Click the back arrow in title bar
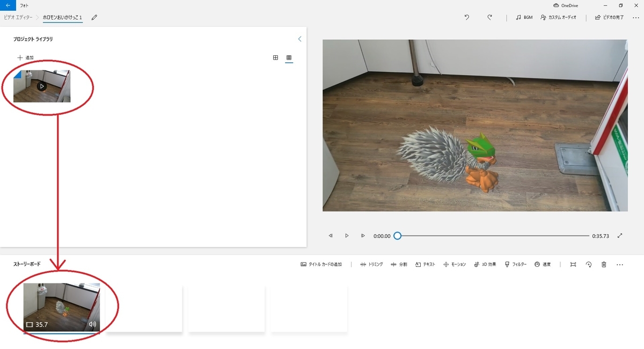The height and width of the screenshot is (349, 644). (x=8, y=5)
